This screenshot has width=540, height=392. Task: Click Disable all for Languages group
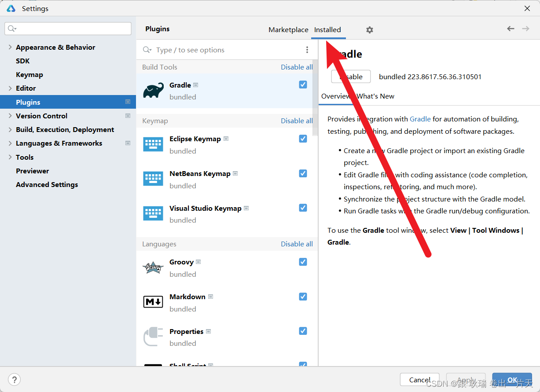[x=297, y=244]
